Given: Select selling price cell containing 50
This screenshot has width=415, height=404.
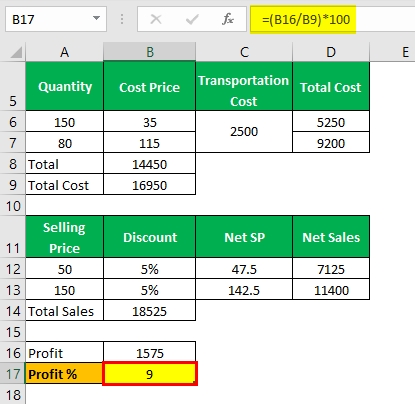Looking at the screenshot, I should point(65,269).
